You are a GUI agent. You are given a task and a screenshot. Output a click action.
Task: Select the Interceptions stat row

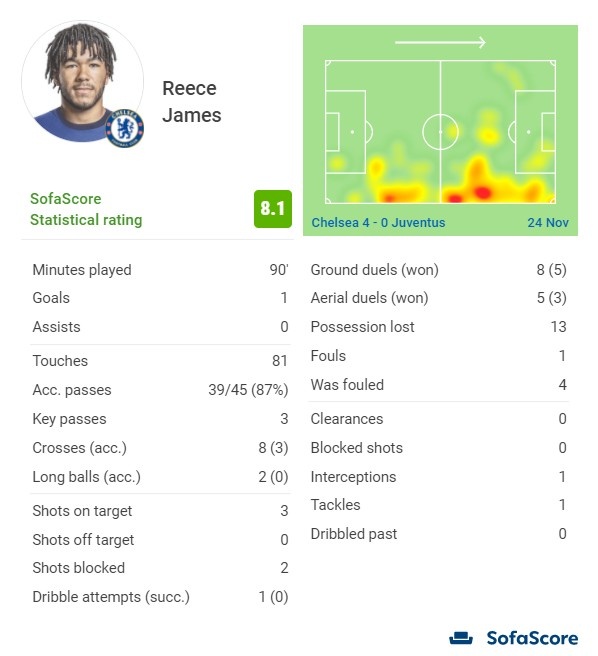438,477
